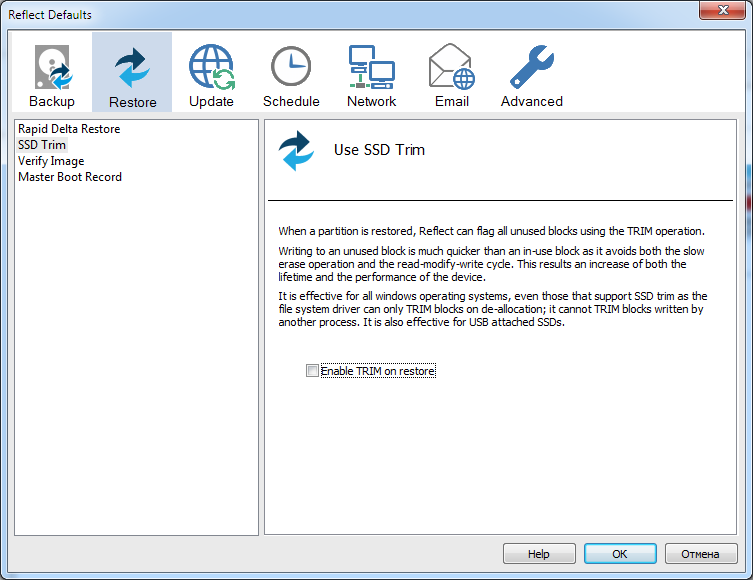This screenshot has height=580, width=753.
Task: Confirm the settings with OK
Action: (620, 554)
